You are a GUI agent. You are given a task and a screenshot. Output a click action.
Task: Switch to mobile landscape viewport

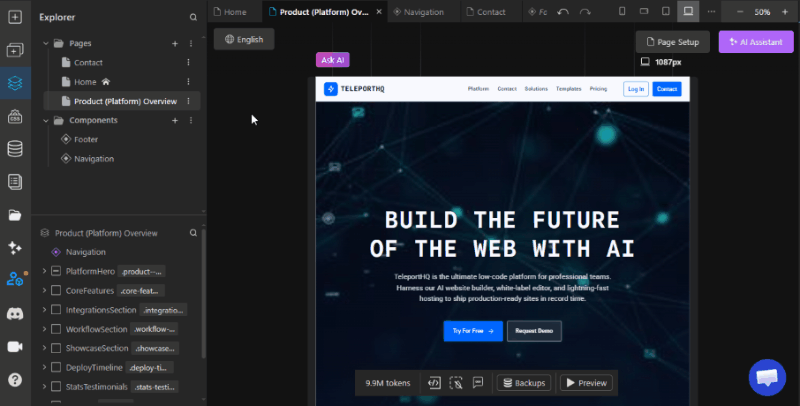click(644, 11)
